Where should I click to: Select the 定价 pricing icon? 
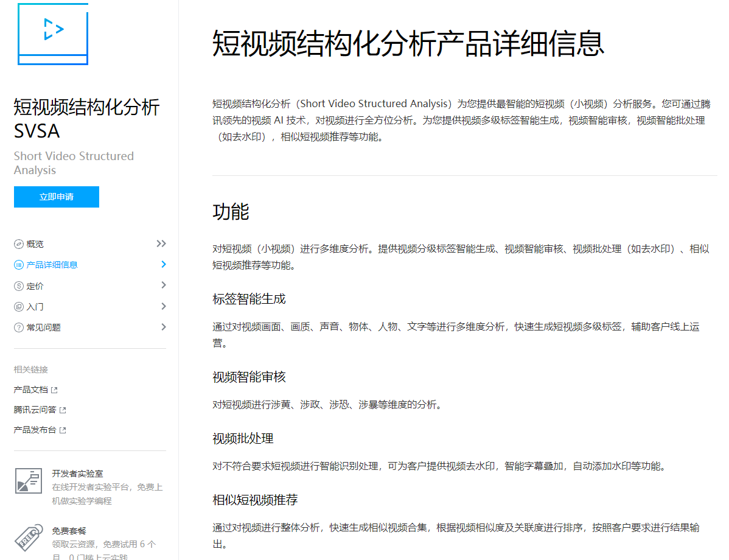point(19,285)
